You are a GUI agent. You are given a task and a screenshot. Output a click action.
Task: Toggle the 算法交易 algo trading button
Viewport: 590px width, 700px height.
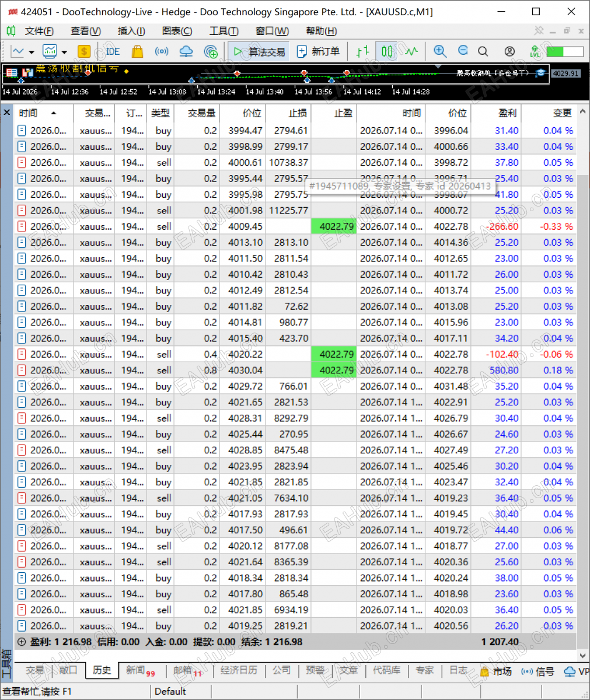[x=259, y=51]
